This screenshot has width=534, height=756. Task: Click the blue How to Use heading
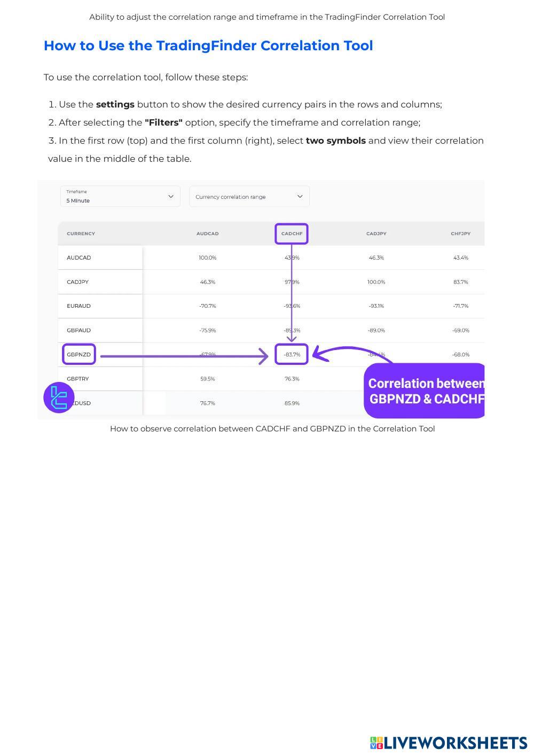[x=208, y=45]
